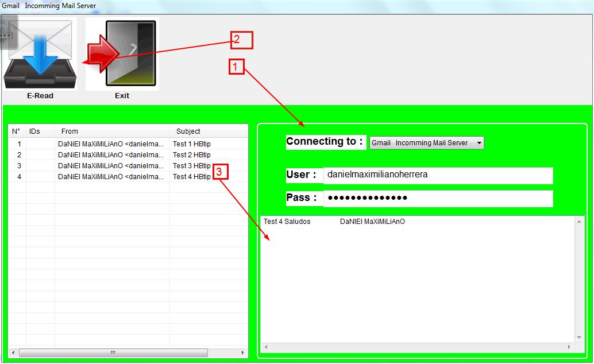
Task: Click the right arrow of the list scrollbar
Action: [244, 353]
